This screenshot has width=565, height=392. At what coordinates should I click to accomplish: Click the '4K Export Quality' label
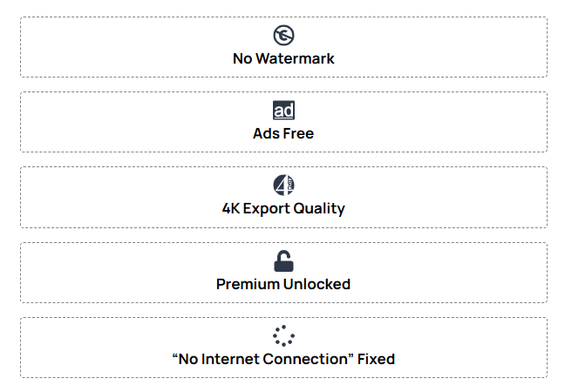283,209
